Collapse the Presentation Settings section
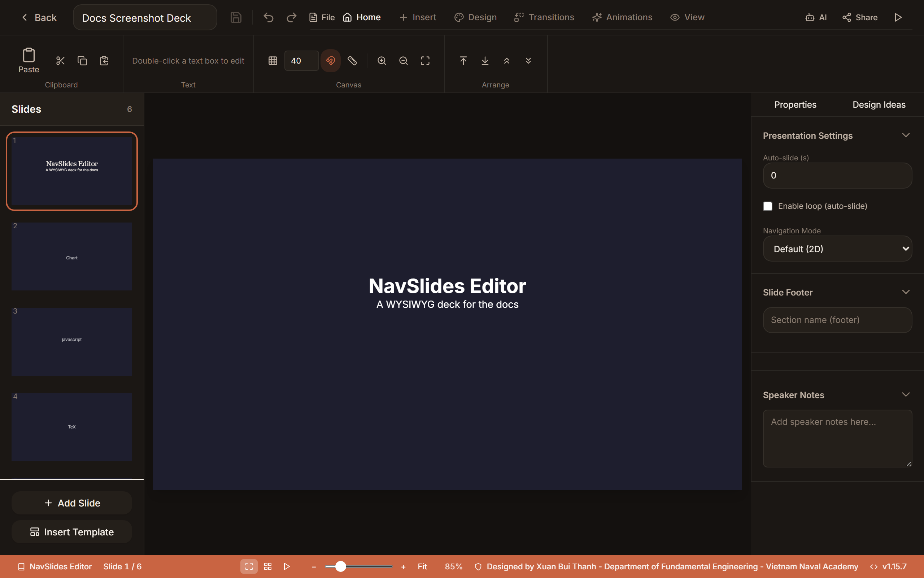The image size is (924, 578). [906, 135]
